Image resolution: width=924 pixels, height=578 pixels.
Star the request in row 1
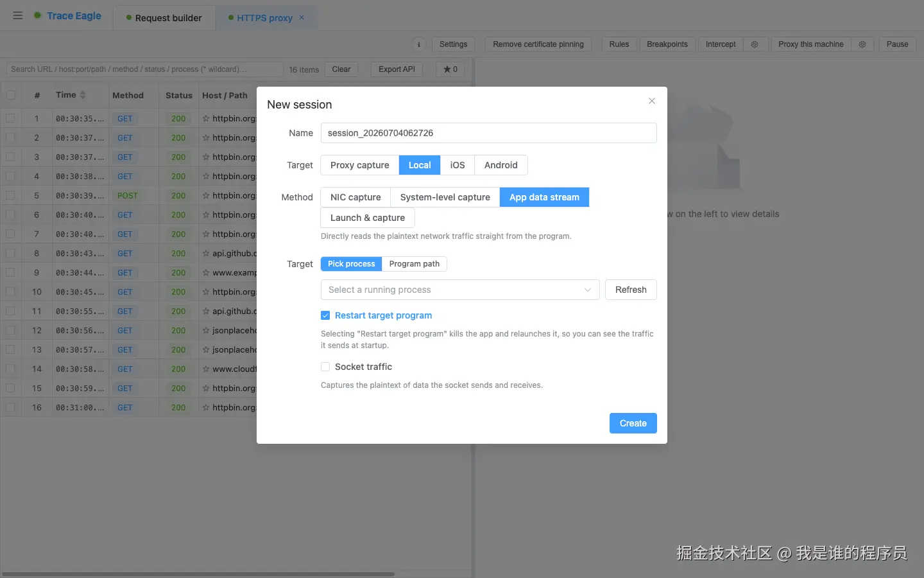(x=206, y=119)
